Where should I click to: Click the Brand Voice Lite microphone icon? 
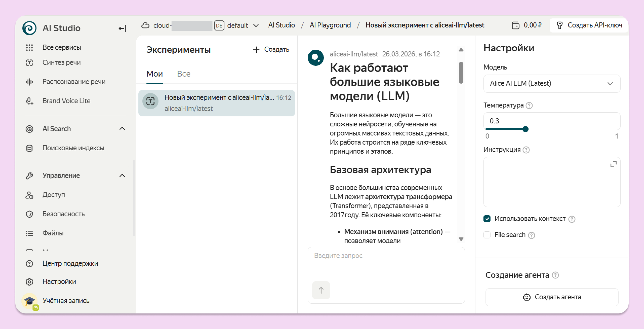pyautogui.click(x=29, y=101)
